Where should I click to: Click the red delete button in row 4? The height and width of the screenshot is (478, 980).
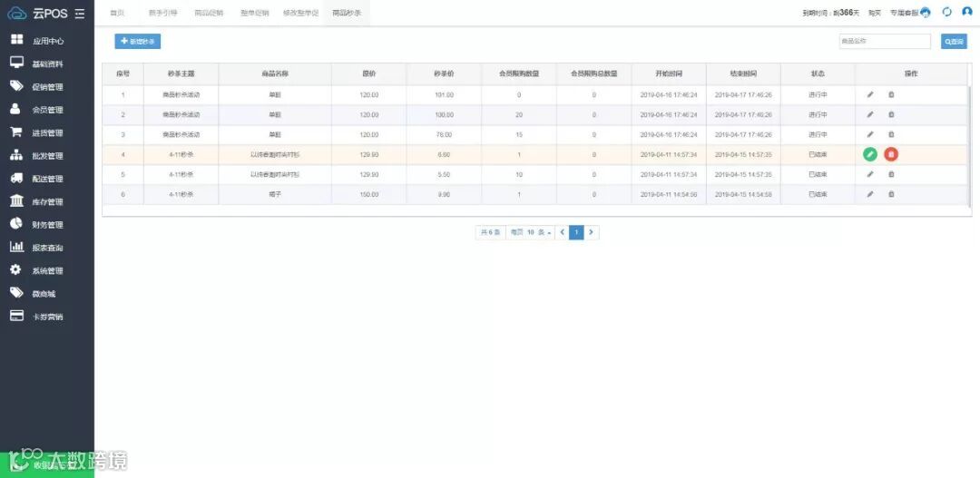[891, 154]
